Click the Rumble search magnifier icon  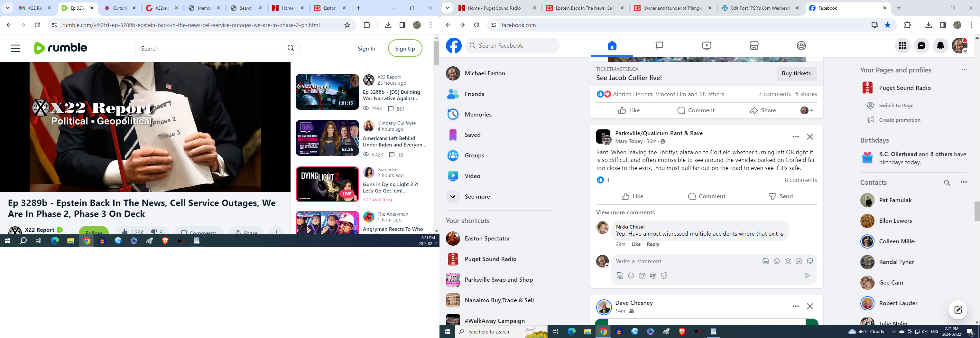[x=291, y=48]
